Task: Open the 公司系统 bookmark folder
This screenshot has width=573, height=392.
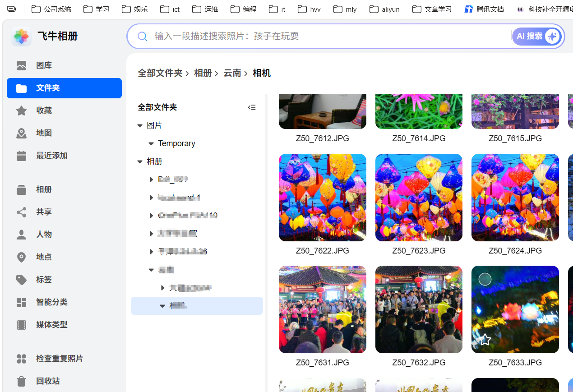Action: (x=51, y=9)
